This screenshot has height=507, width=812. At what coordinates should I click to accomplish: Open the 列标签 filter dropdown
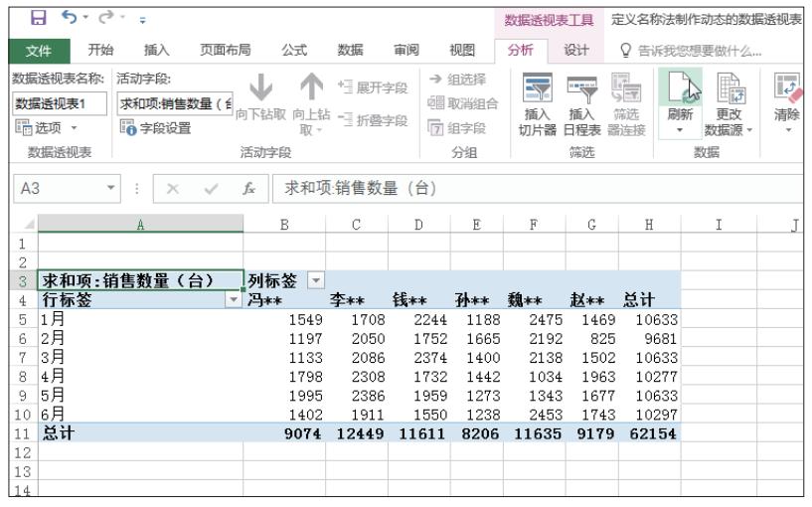[315, 280]
